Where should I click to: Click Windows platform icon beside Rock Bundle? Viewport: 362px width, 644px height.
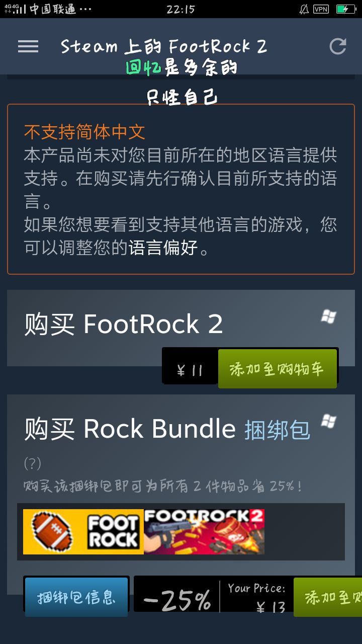coord(329,421)
